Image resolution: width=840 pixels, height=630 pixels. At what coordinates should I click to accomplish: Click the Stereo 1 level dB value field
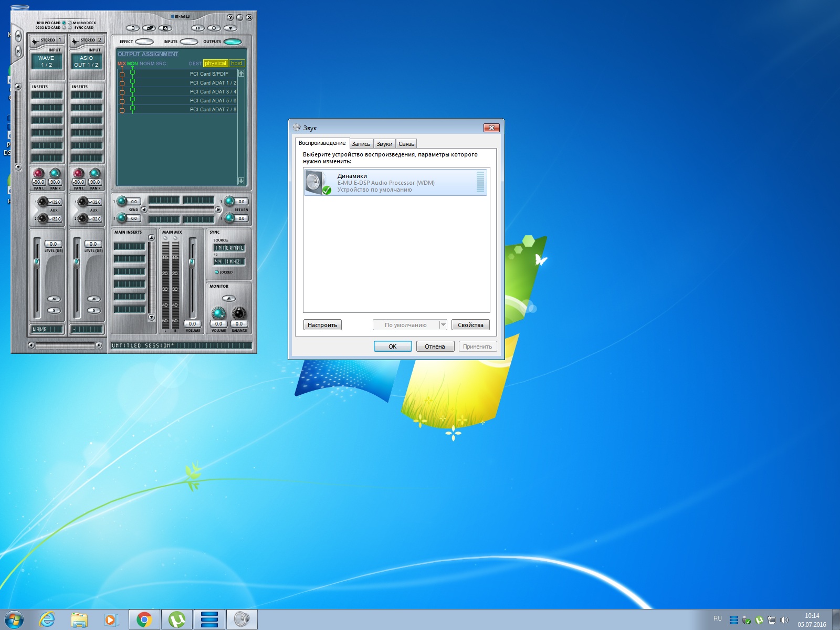[x=53, y=244]
